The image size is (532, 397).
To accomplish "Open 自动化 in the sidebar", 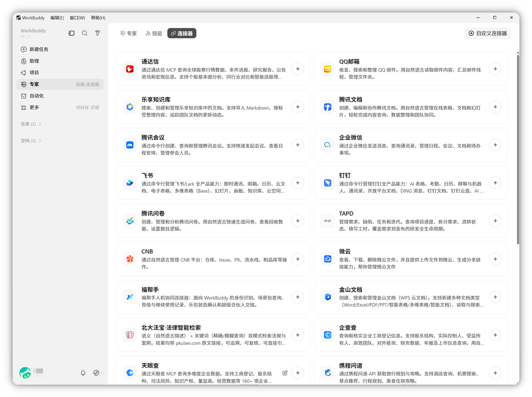I will pos(60,96).
